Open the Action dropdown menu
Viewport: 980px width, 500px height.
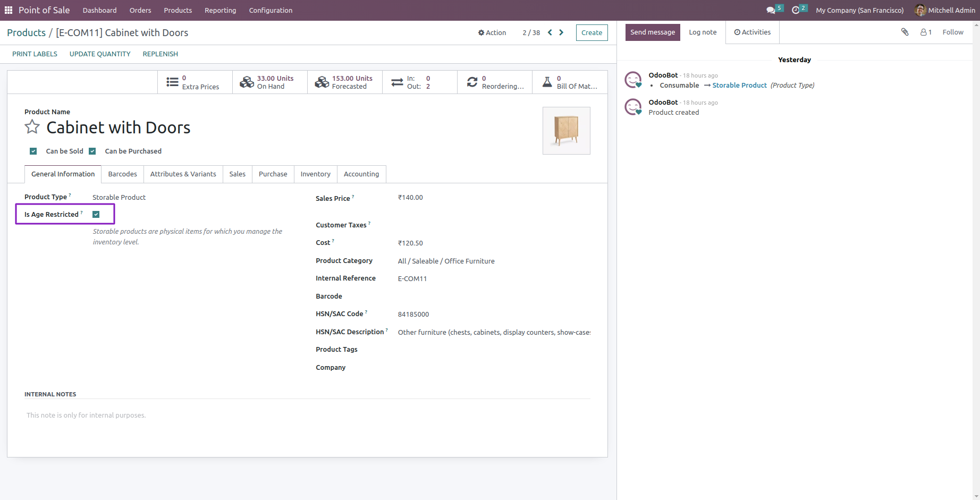click(x=492, y=32)
